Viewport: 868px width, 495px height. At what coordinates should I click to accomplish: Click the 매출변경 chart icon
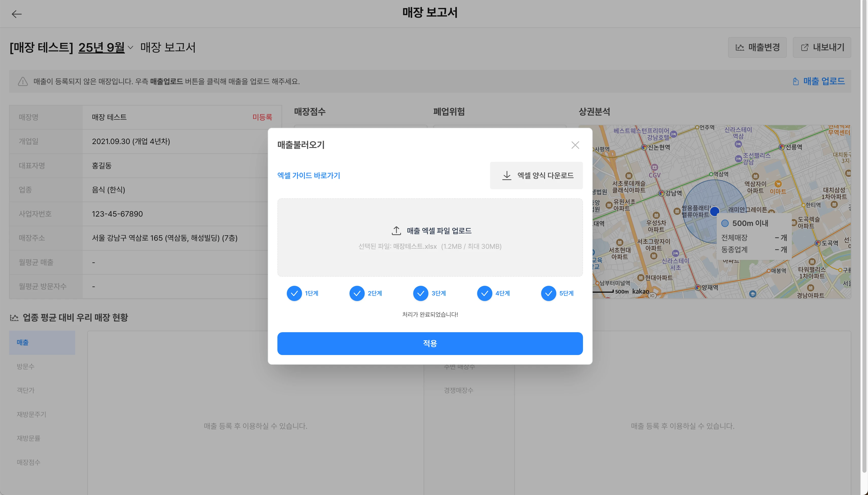pyautogui.click(x=740, y=48)
